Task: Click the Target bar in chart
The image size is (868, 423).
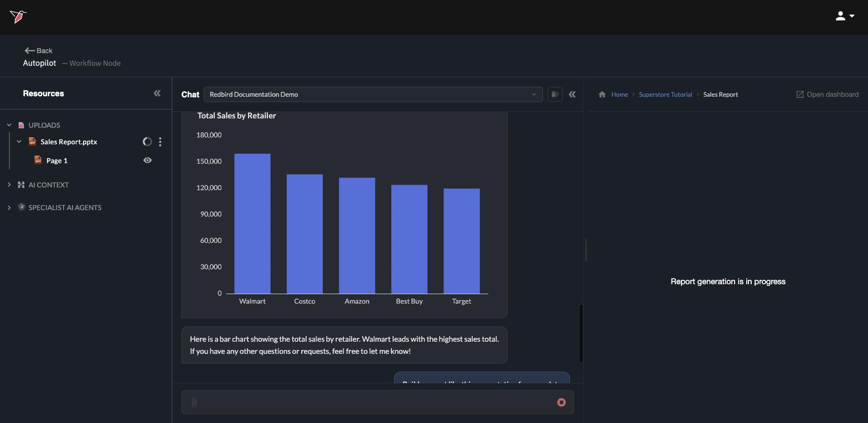Action: point(462,241)
